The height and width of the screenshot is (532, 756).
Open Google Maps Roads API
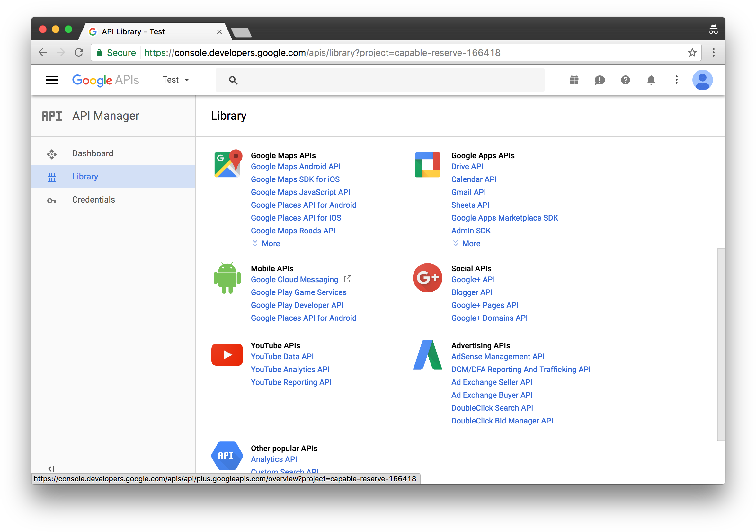[x=293, y=231]
